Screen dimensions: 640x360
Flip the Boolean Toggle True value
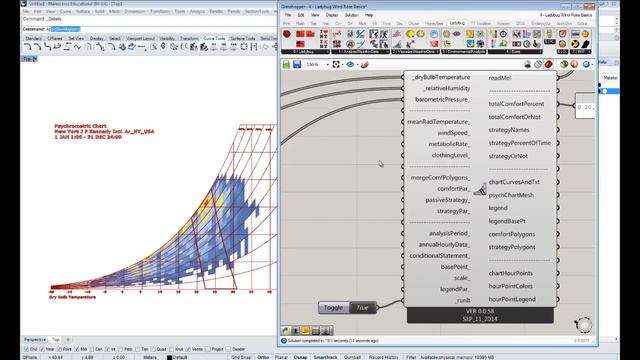362,308
